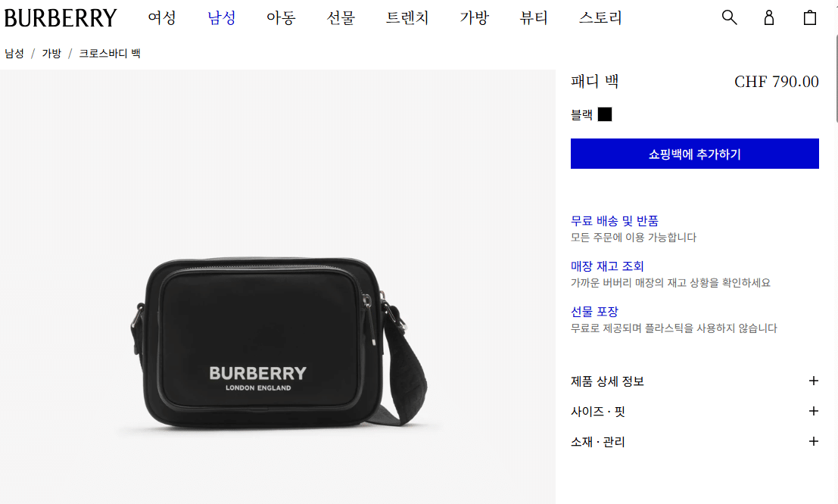Select the black 블랙 color swatch
The image size is (838, 504).
pos(604,114)
